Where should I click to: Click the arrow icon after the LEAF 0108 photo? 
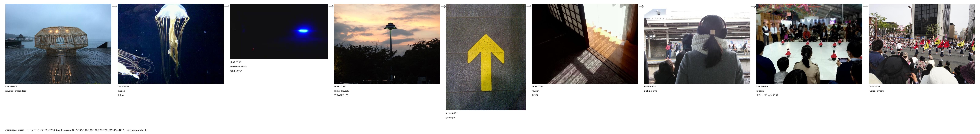pos(115,6)
